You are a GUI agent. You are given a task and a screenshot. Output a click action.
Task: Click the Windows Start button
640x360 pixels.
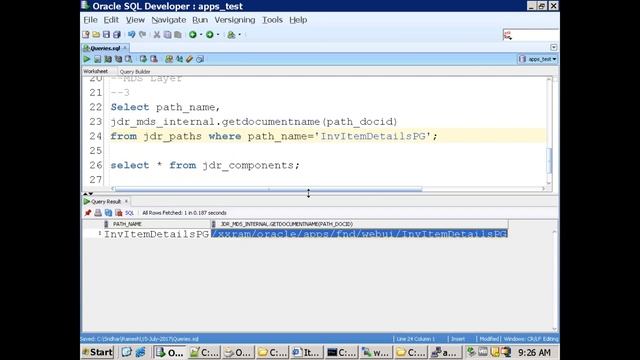tap(98, 352)
